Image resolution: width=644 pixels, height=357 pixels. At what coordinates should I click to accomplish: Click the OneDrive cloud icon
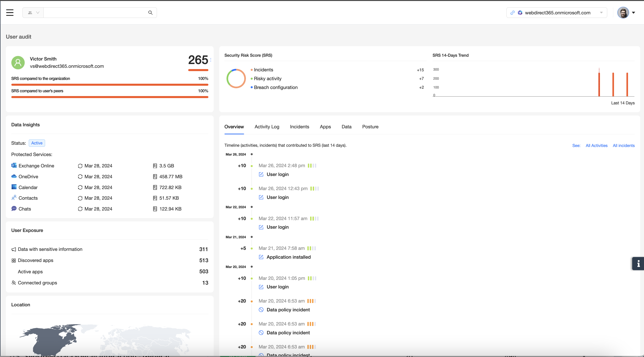tap(14, 176)
